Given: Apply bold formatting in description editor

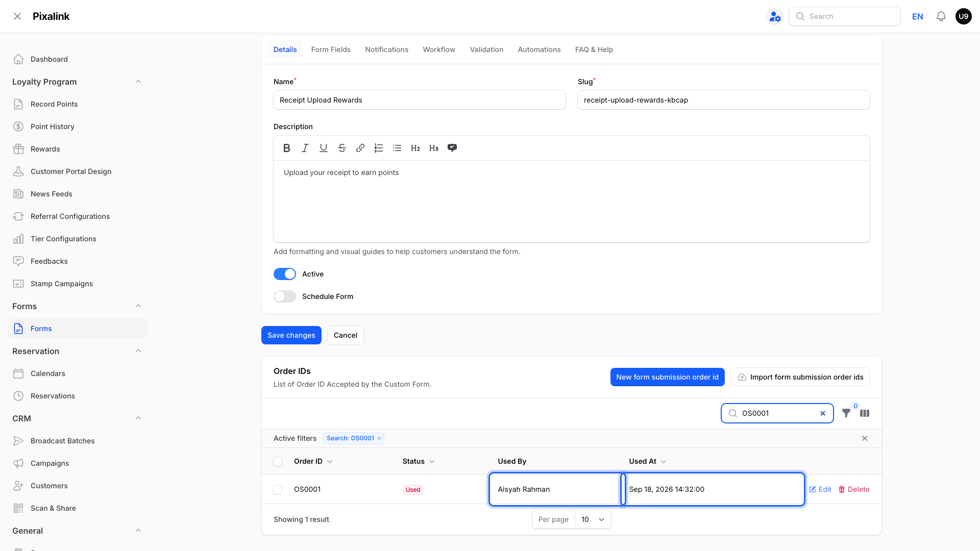Looking at the screenshot, I should [287, 148].
